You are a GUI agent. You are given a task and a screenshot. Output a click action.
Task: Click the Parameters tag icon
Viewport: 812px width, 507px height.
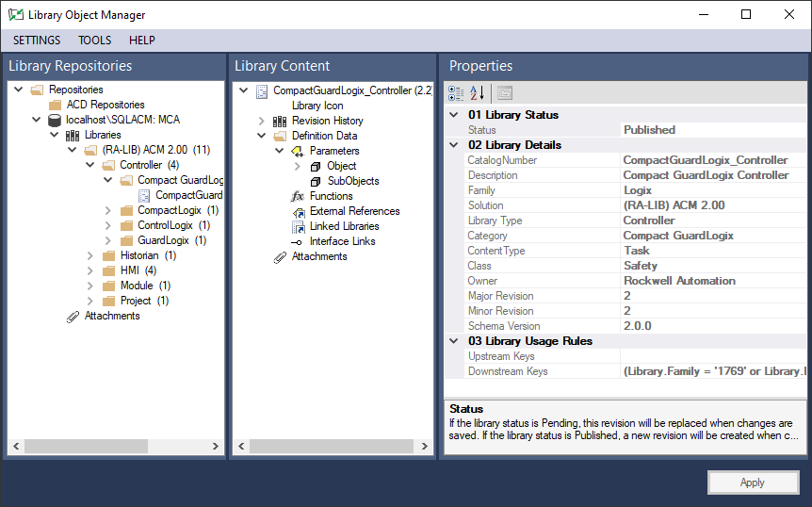(298, 151)
